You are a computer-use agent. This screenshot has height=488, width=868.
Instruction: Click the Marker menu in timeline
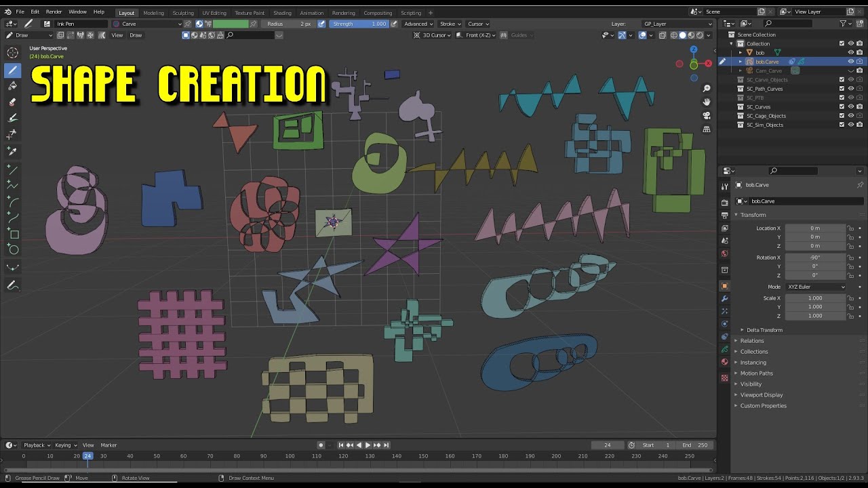pyautogui.click(x=108, y=445)
